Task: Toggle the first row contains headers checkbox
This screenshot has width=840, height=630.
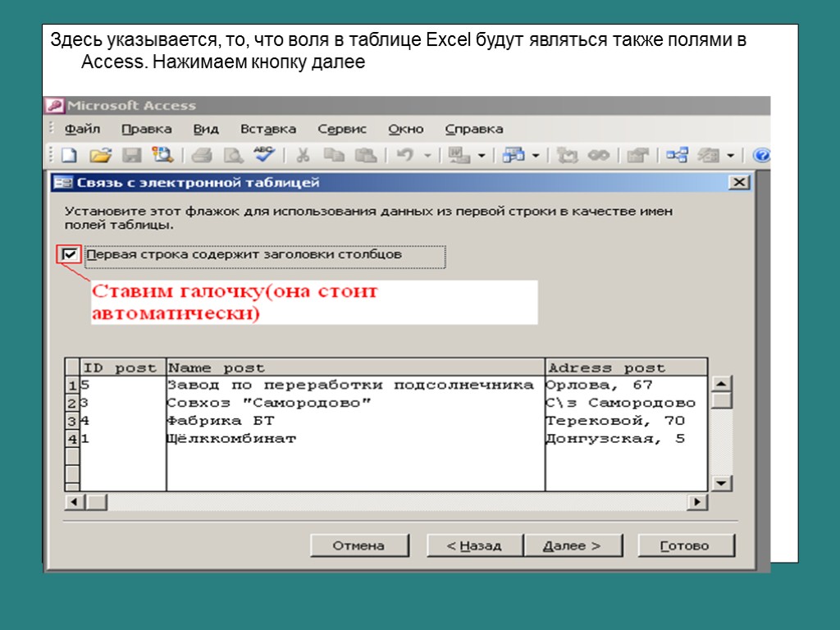Action: 70,254
